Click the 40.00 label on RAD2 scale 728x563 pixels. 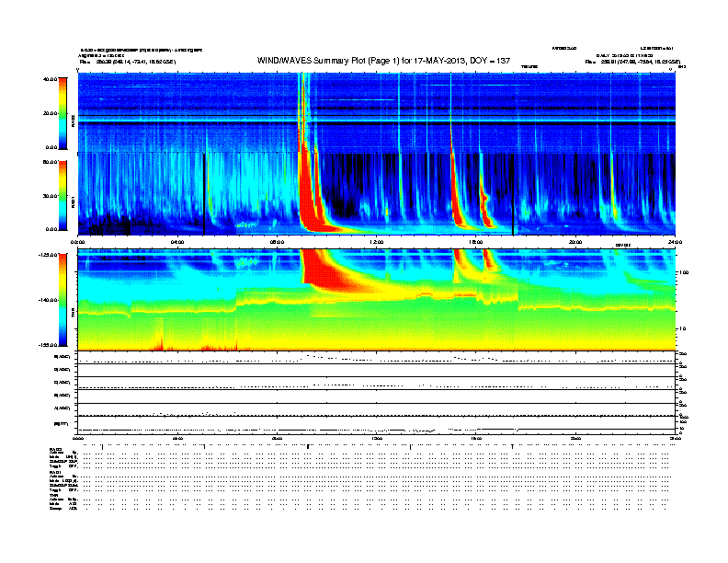(50, 79)
